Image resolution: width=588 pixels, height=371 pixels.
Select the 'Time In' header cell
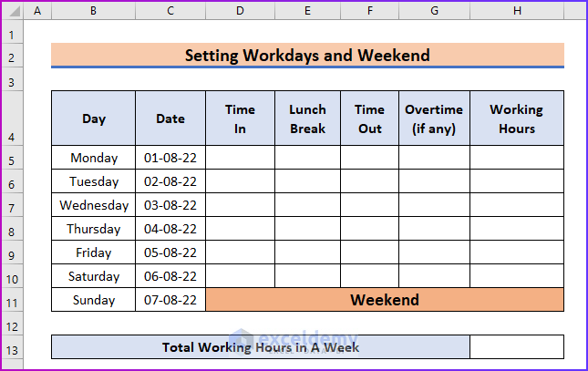point(240,119)
